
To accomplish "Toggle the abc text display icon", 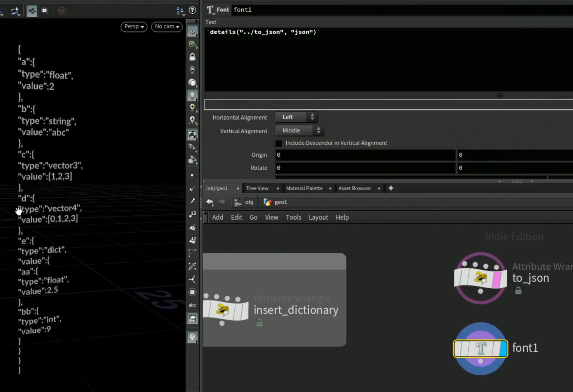I will 192,305.
